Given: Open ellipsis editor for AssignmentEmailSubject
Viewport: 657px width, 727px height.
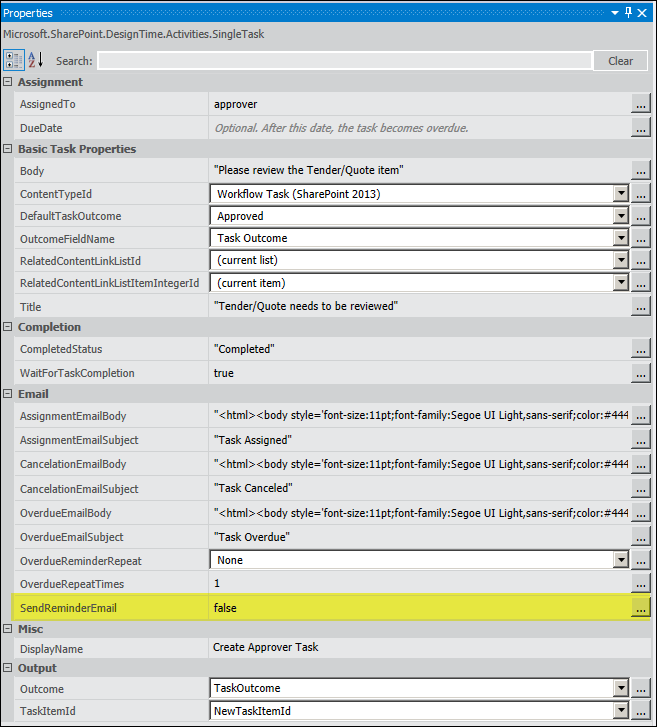Looking at the screenshot, I should [x=641, y=440].
